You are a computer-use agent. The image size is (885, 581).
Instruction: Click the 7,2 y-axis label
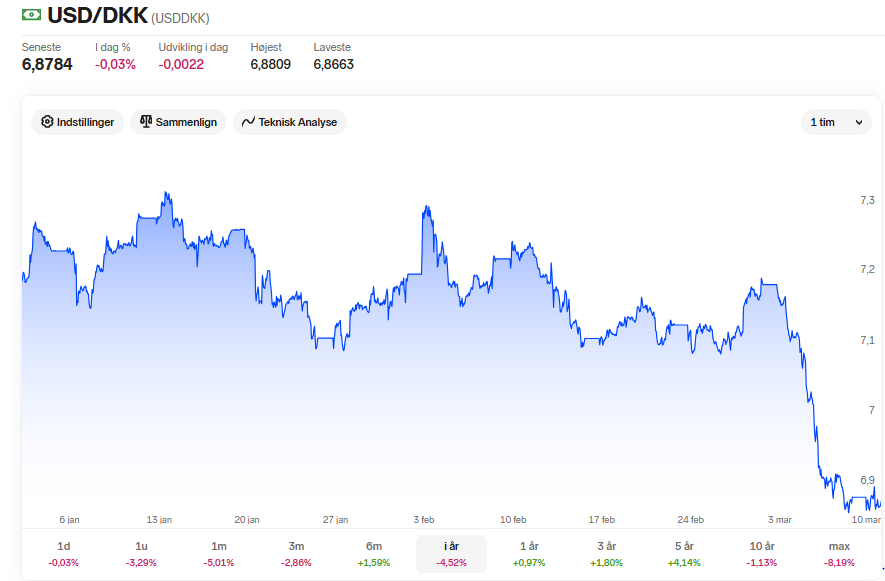pos(868,269)
